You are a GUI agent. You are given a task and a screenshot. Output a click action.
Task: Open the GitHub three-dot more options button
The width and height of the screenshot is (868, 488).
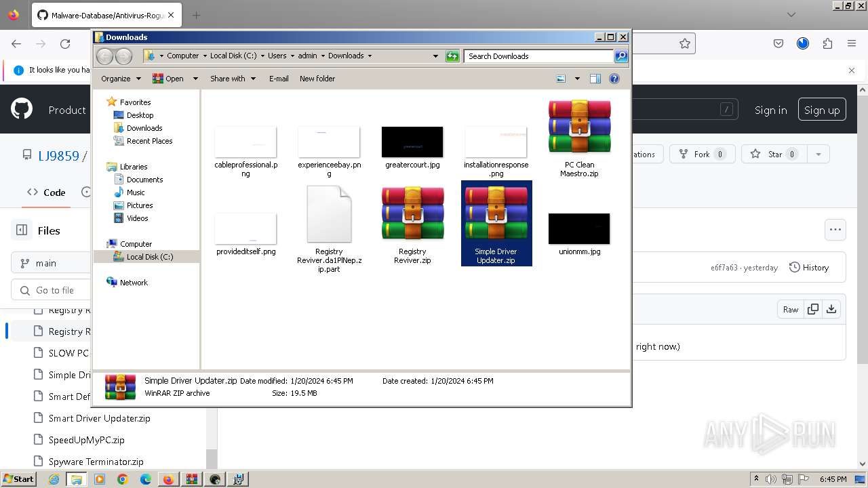tap(835, 230)
